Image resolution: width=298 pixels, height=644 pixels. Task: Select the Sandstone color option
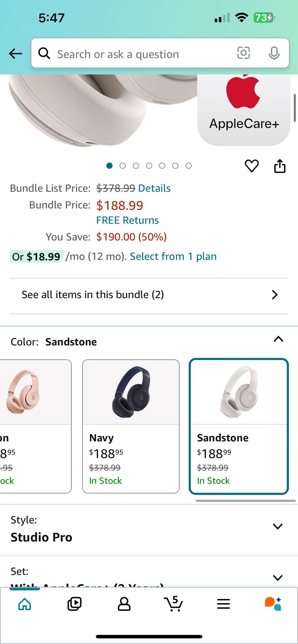pyautogui.click(x=239, y=426)
